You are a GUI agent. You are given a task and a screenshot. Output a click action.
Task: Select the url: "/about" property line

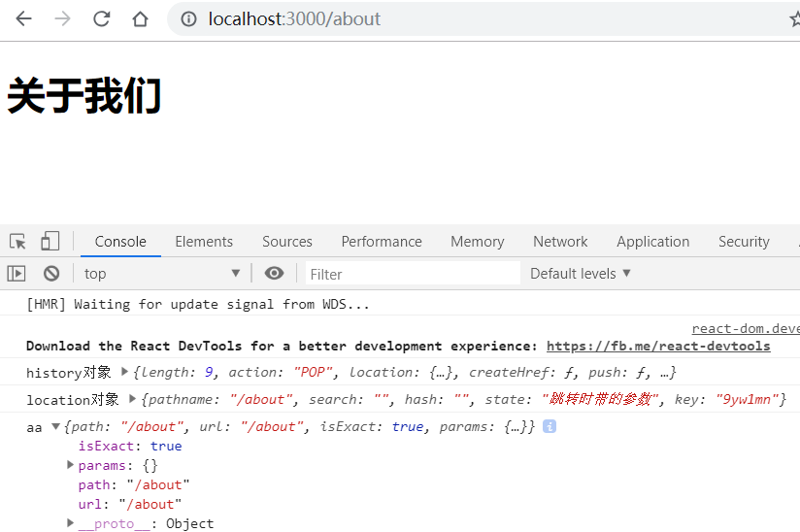129,504
